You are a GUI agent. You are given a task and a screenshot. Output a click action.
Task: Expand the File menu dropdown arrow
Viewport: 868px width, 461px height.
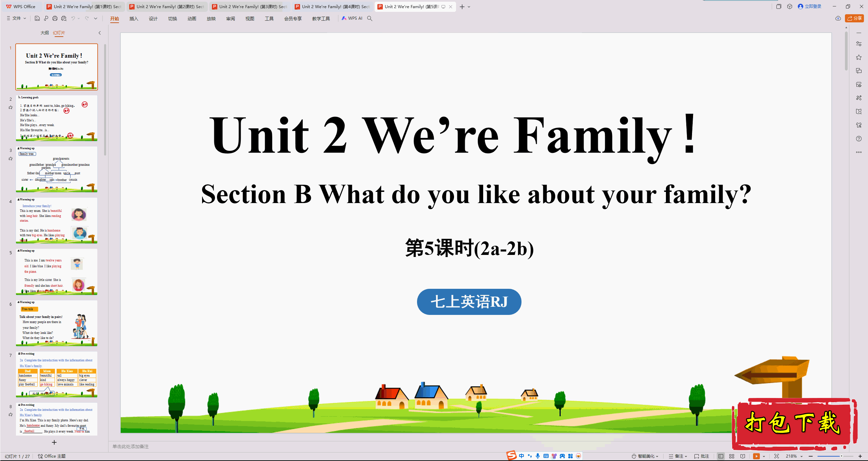tap(25, 18)
